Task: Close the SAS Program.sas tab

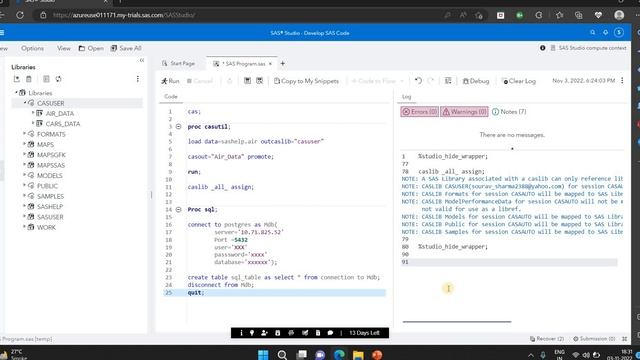Action: (270, 64)
